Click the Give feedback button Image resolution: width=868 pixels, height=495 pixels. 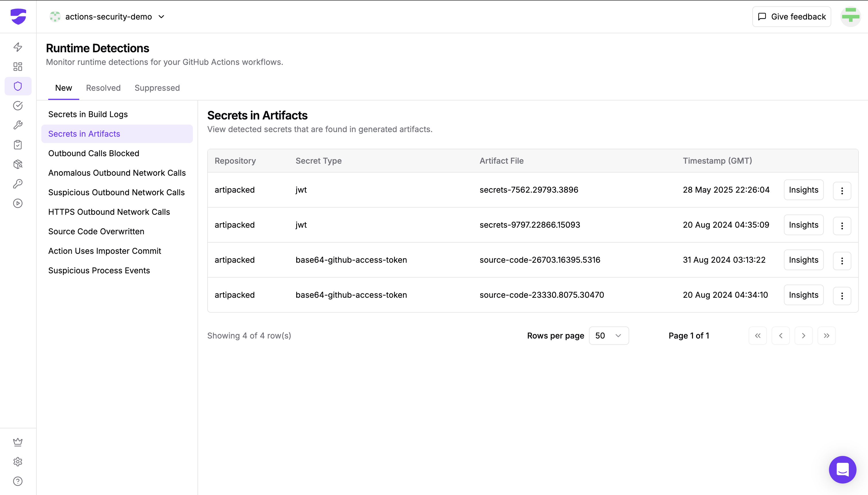pyautogui.click(x=791, y=17)
